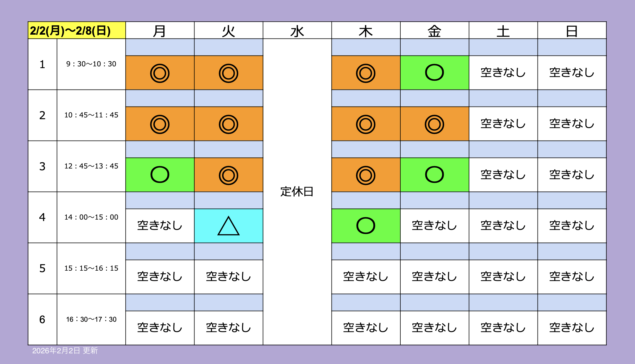Click the yellow 2/2(月)〜2/8(日) date range cell
This screenshot has width=635, height=364.
pos(77,31)
